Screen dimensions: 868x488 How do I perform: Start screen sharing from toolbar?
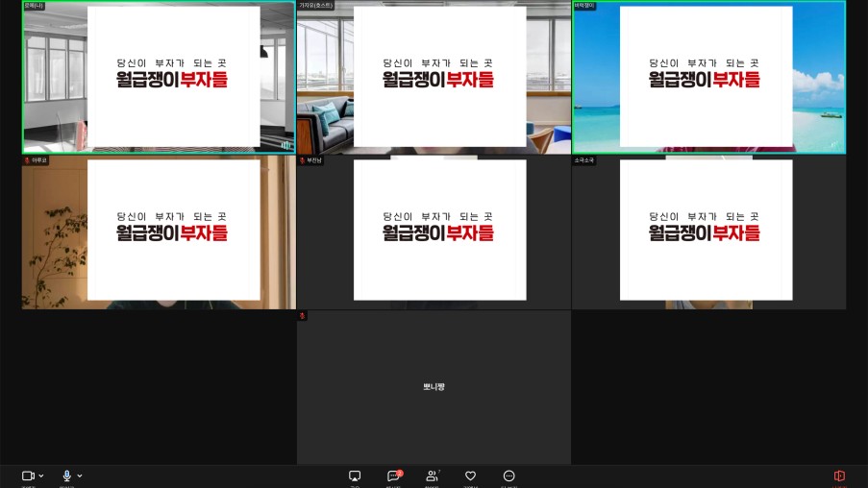coord(355,476)
